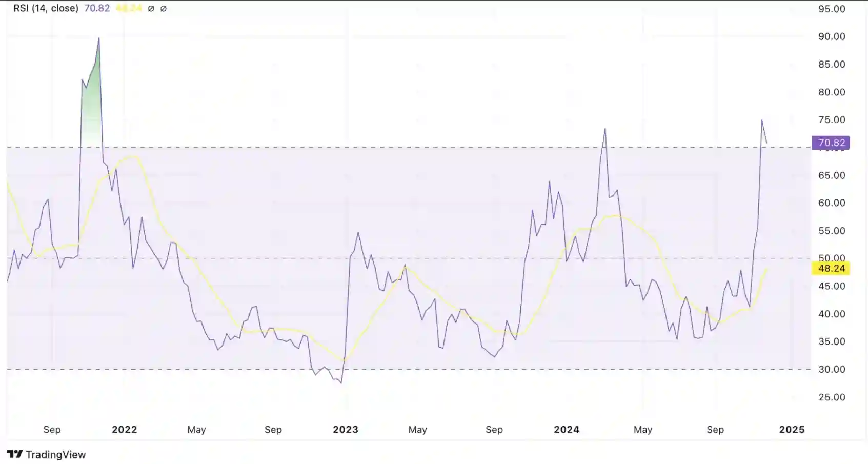
Task: Expand the time axis by clicking 2025
Action: 792,430
